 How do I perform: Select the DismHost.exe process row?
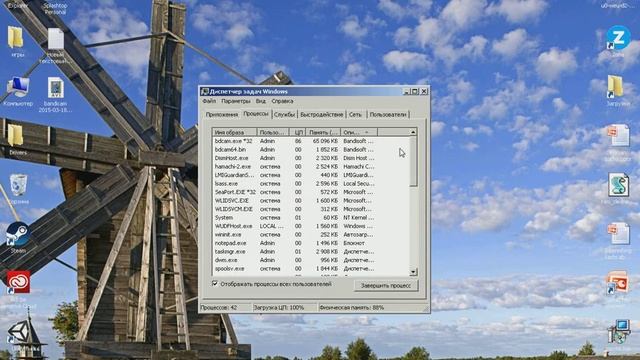tap(311, 158)
